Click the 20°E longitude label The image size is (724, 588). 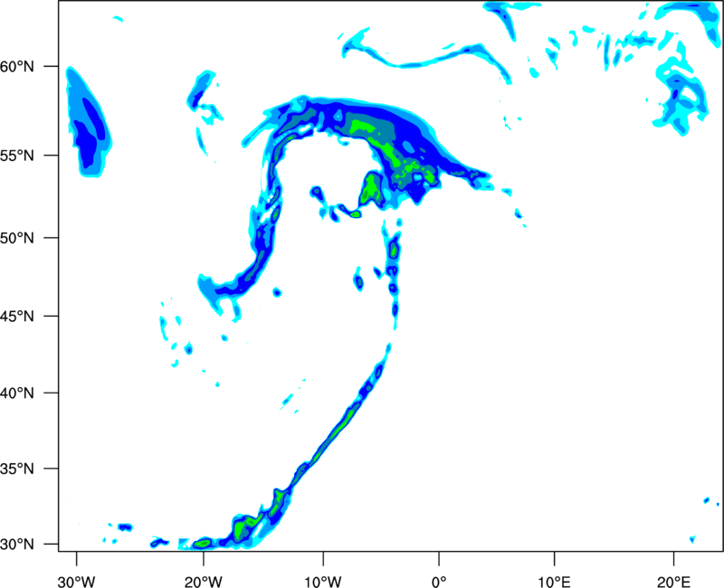pos(673,582)
